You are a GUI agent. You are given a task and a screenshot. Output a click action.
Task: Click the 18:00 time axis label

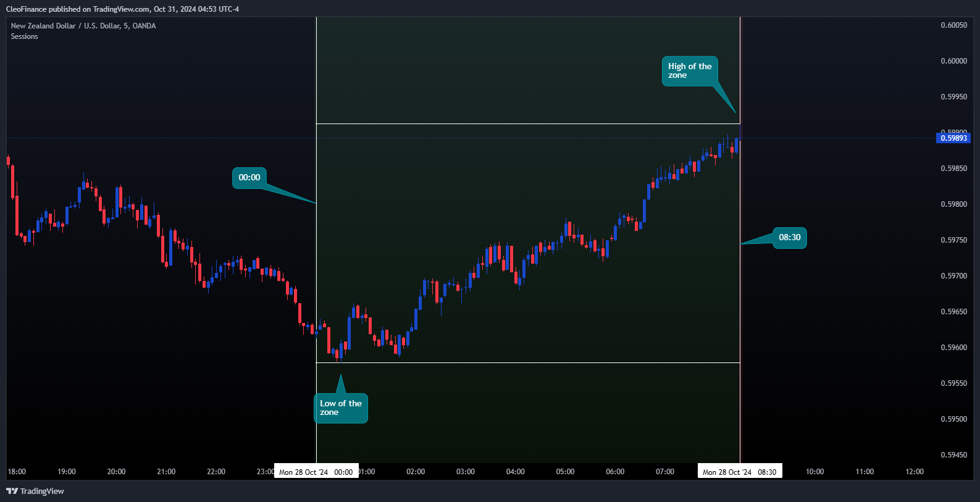[x=17, y=472]
